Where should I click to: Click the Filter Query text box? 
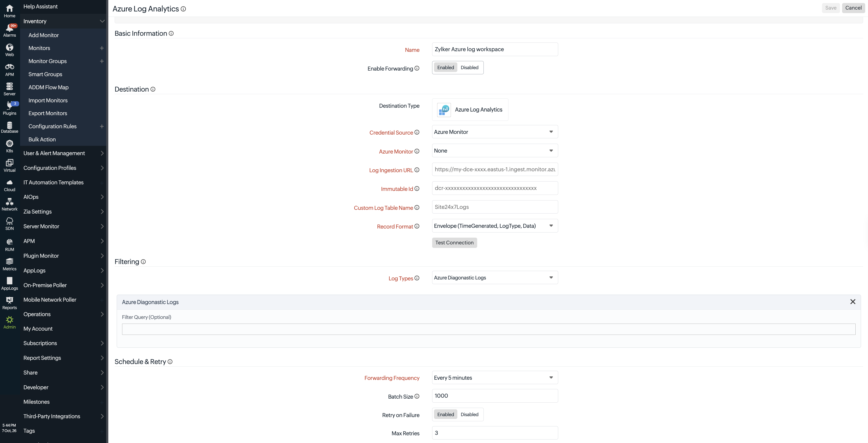click(x=489, y=329)
